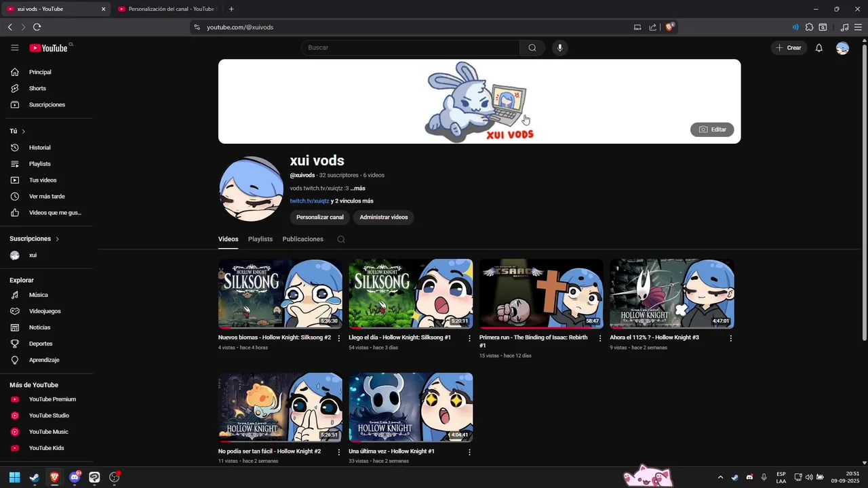Expand the Suscripciones section chevron
This screenshot has height=488, width=868.
pos(58,239)
